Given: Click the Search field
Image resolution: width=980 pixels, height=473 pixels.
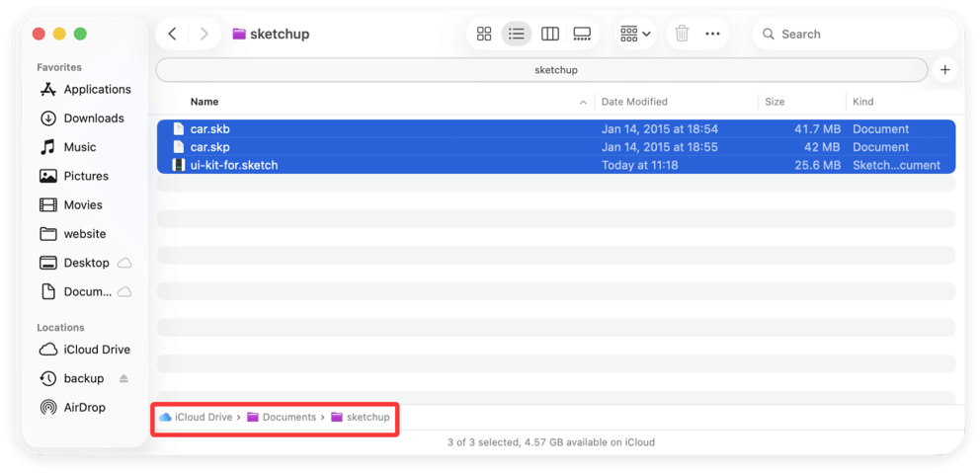Looking at the screenshot, I should 855,34.
